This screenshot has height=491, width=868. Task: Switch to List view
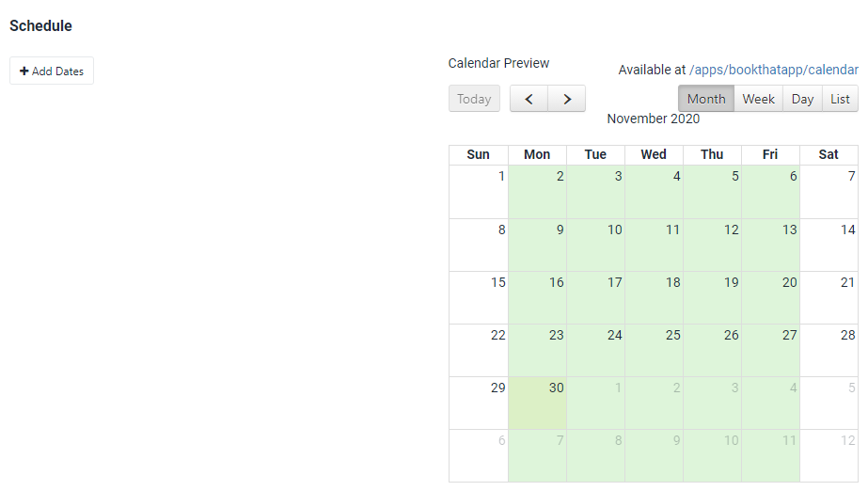pos(840,99)
